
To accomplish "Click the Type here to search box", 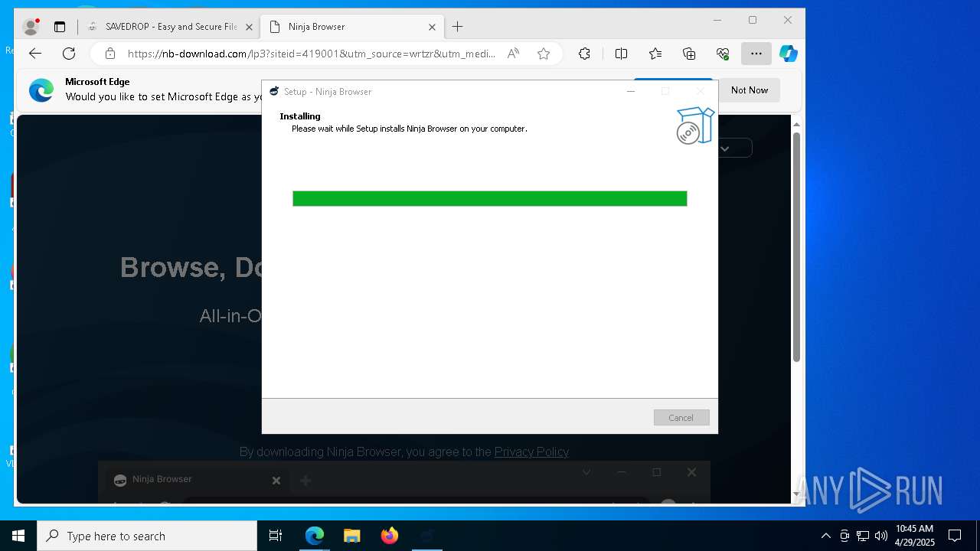I will pyautogui.click(x=147, y=536).
